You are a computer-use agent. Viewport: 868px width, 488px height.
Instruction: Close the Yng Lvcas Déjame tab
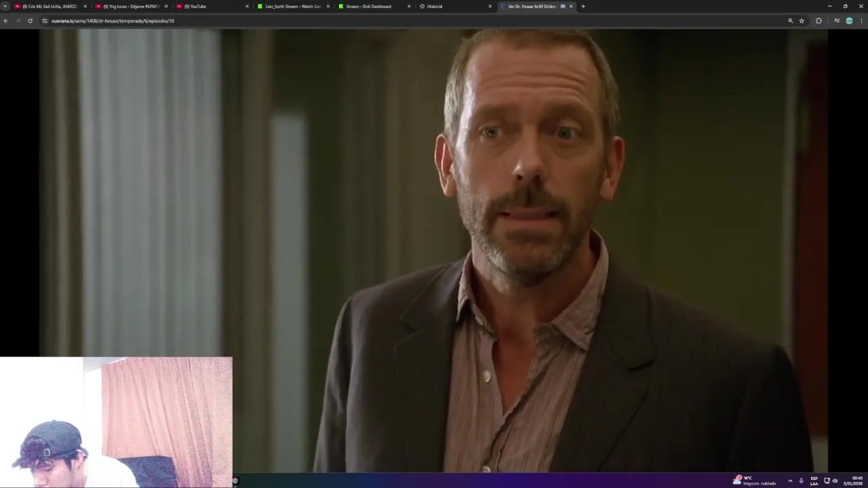166,6
